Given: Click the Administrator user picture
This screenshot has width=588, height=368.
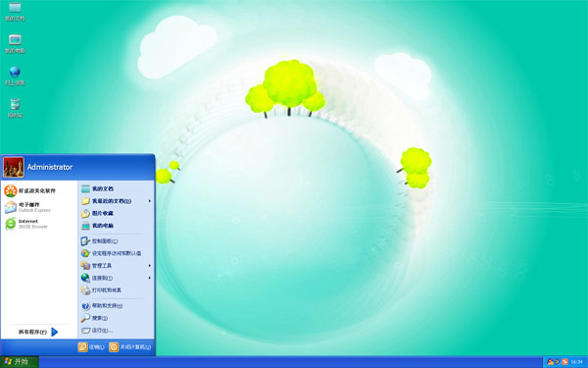Looking at the screenshot, I should (x=14, y=167).
